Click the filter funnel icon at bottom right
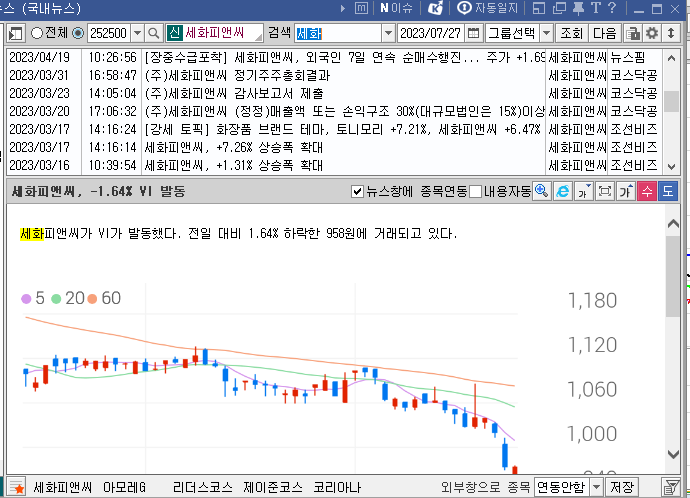Image resolution: width=690 pixels, height=498 pixels. (670, 487)
